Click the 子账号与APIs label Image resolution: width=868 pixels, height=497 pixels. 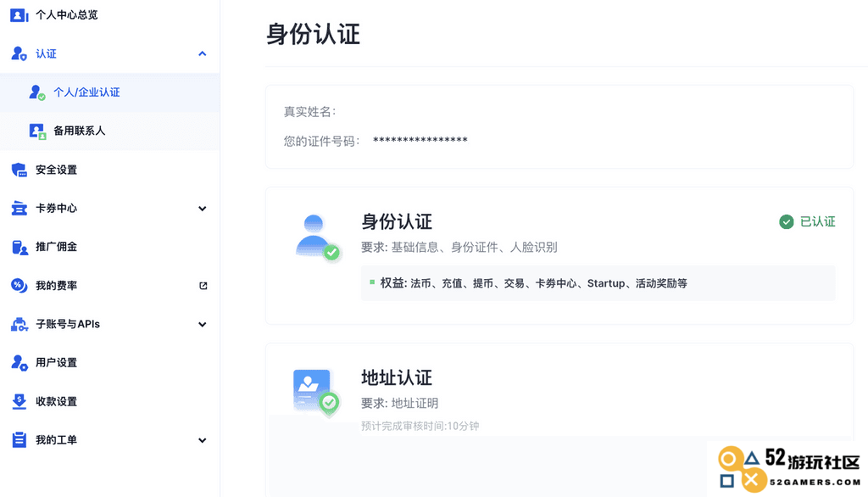(x=68, y=324)
